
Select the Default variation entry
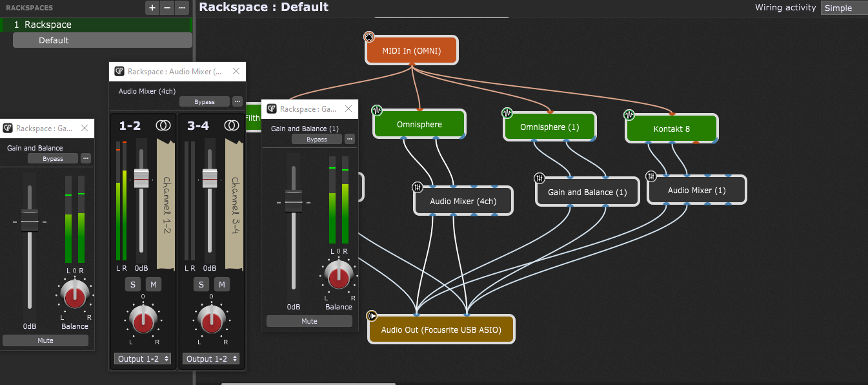click(103, 40)
